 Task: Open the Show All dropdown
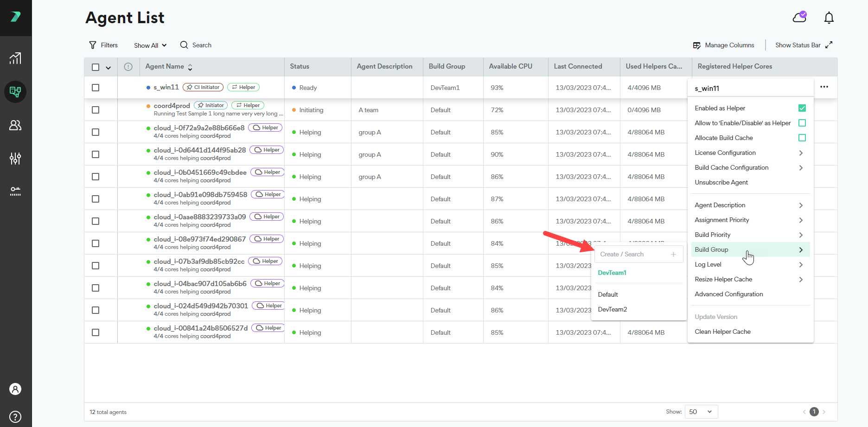[150, 45]
